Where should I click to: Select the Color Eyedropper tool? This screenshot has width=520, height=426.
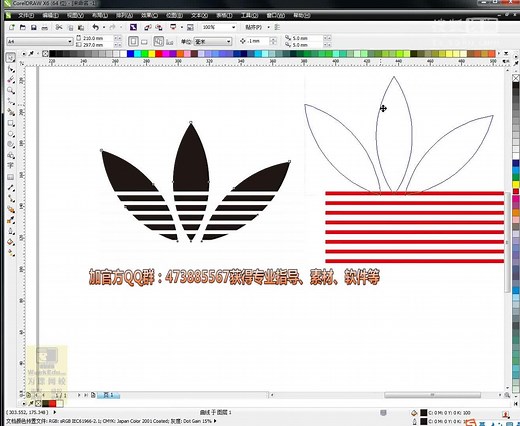(11, 220)
